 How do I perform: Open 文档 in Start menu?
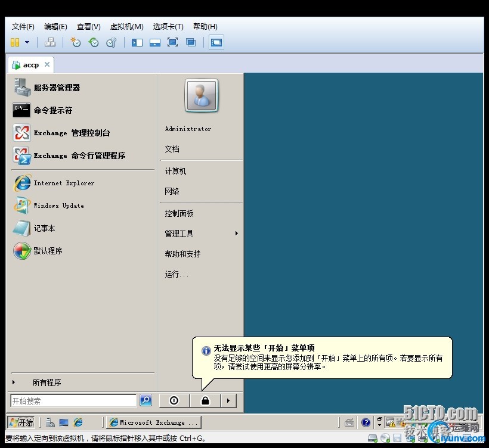click(x=172, y=149)
